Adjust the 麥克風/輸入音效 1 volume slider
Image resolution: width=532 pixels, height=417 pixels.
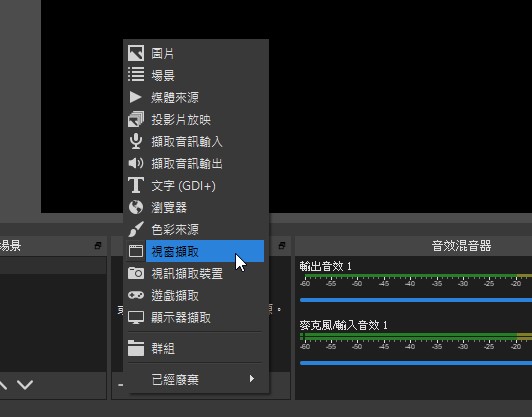coord(416,363)
